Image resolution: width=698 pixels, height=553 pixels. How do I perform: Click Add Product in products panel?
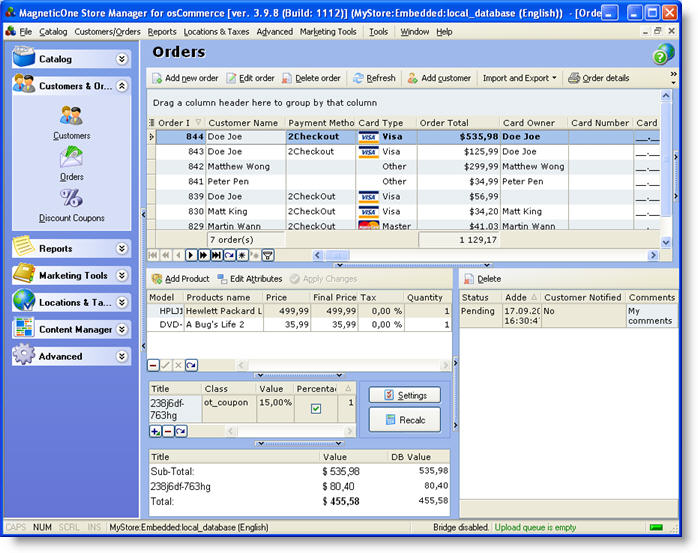(181, 279)
